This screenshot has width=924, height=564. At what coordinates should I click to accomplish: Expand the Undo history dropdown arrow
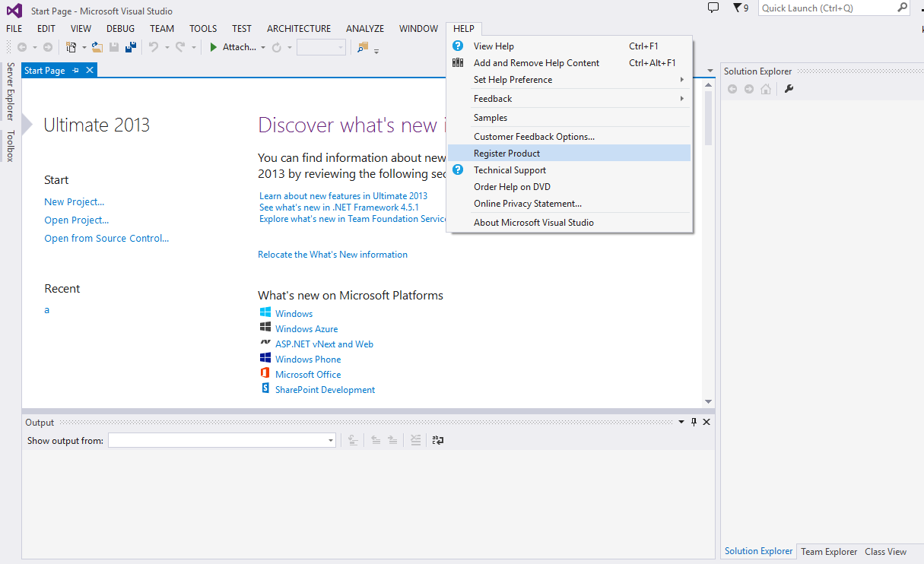[167, 47]
